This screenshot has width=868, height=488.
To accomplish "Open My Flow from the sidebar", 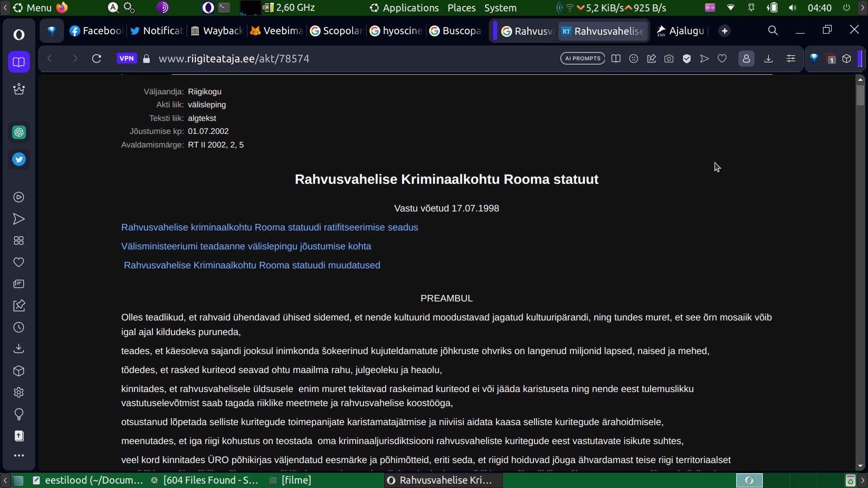I will click(19, 219).
